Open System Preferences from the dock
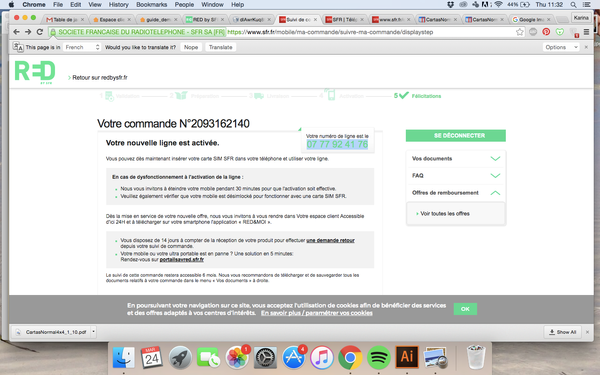This screenshot has width=600, height=375. 265,358
